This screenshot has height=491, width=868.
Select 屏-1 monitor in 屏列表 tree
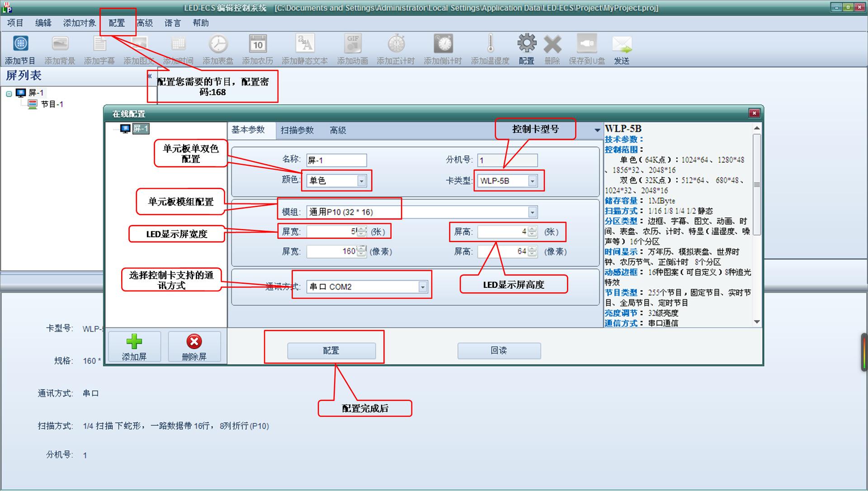(x=31, y=93)
